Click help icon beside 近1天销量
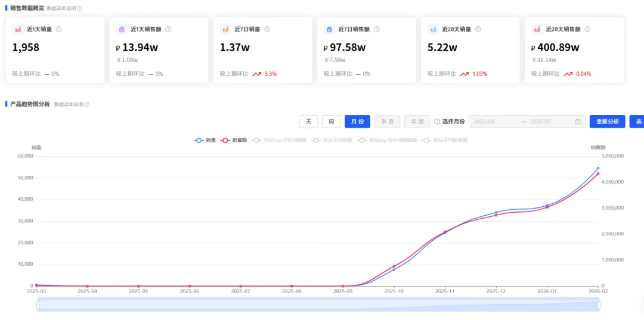Screen dimensions: 644x320 58,29
